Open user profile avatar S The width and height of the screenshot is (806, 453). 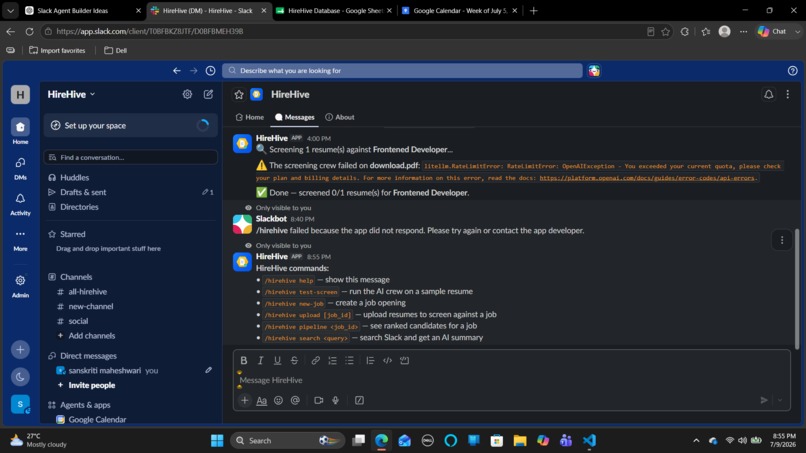coord(20,404)
